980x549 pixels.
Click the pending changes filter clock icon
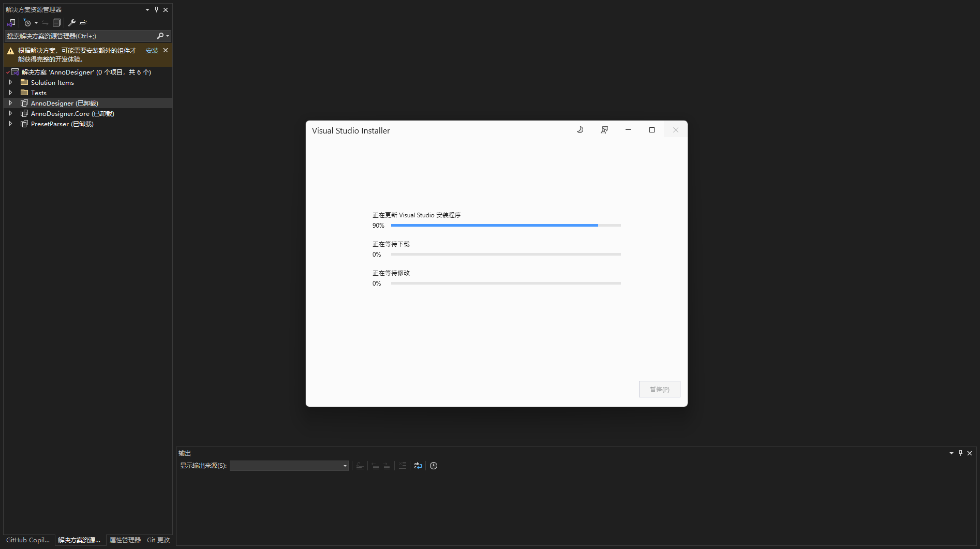tap(27, 23)
